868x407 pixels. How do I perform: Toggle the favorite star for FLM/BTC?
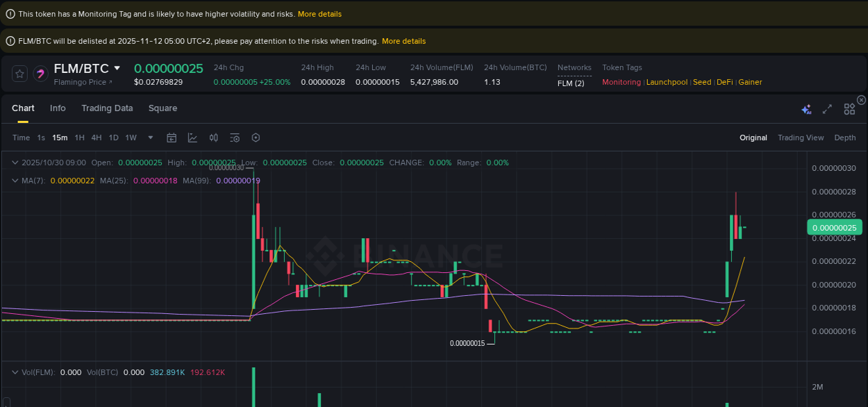pos(19,74)
